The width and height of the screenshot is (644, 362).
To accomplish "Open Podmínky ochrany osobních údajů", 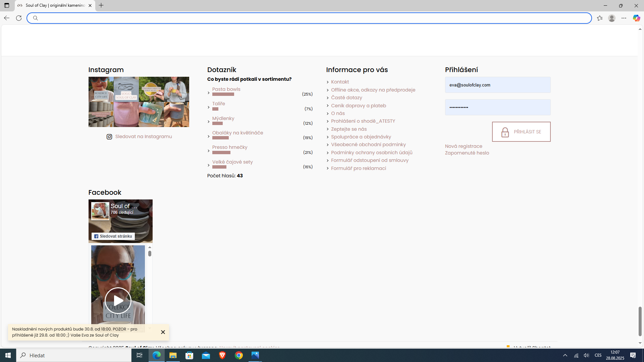I will coord(372,153).
